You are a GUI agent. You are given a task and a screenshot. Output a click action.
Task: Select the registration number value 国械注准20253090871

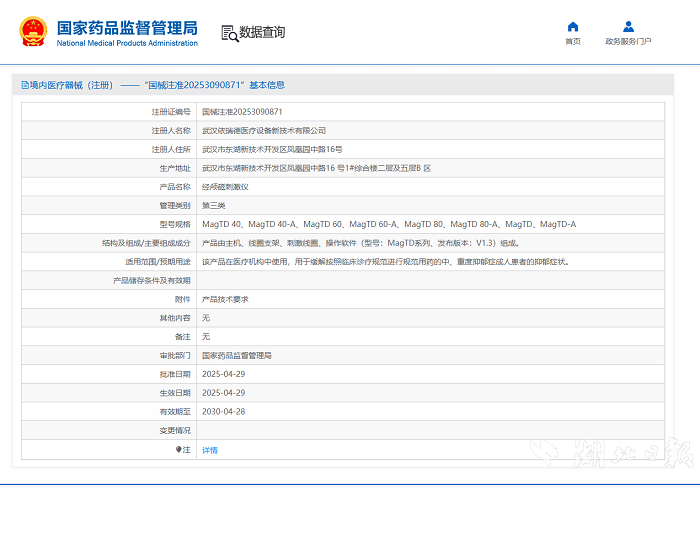242,112
